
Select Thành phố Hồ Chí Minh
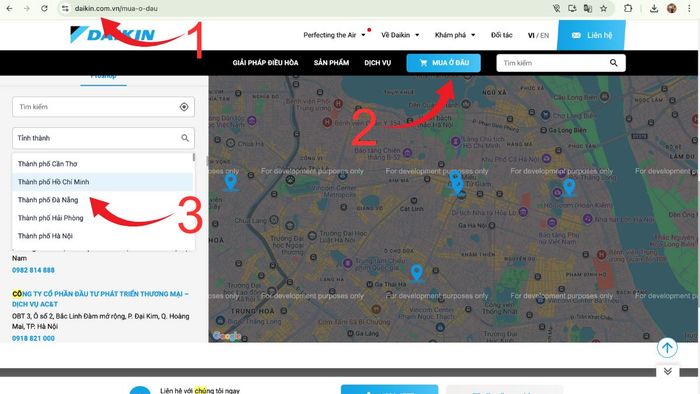point(102,182)
